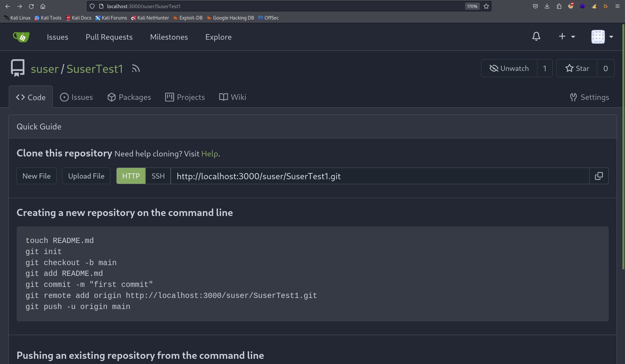
Task: Open the extensions puzzle-piece icon
Action: [x=559, y=6]
